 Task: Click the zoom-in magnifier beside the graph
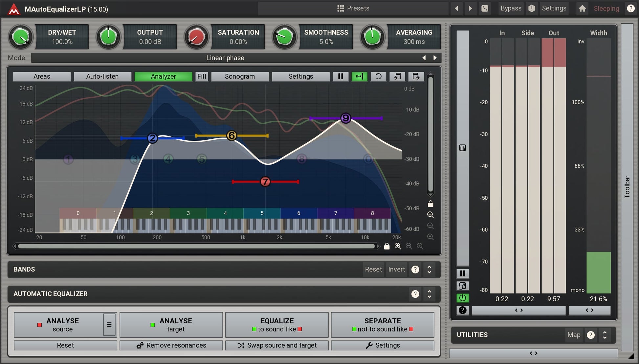[x=430, y=215]
